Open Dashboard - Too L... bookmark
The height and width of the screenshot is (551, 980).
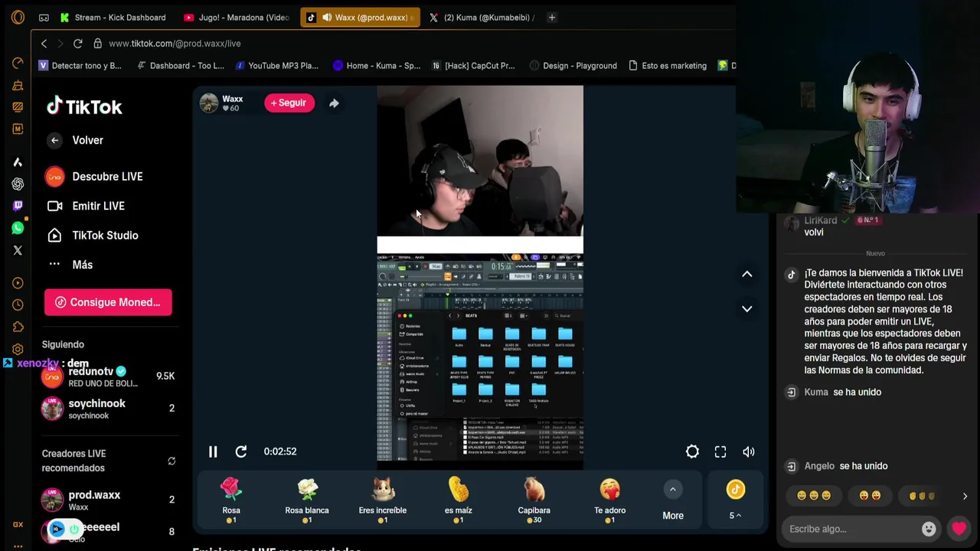click(181, 66)
